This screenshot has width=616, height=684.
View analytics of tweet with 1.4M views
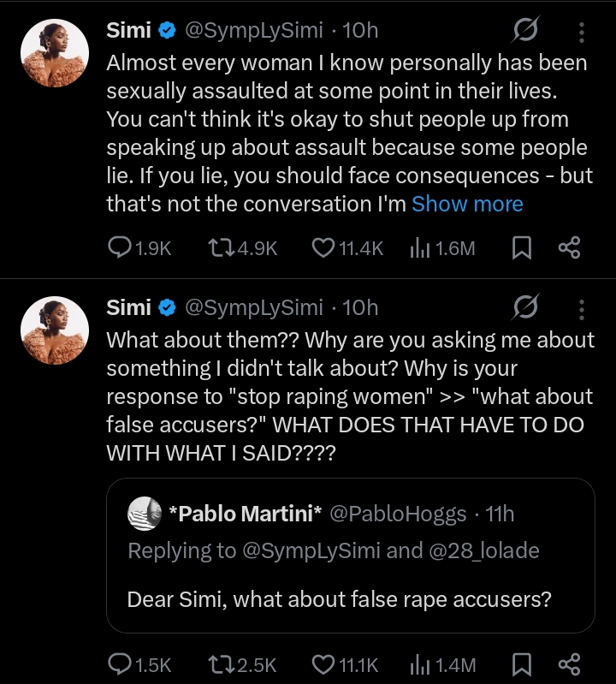(419, 664)
